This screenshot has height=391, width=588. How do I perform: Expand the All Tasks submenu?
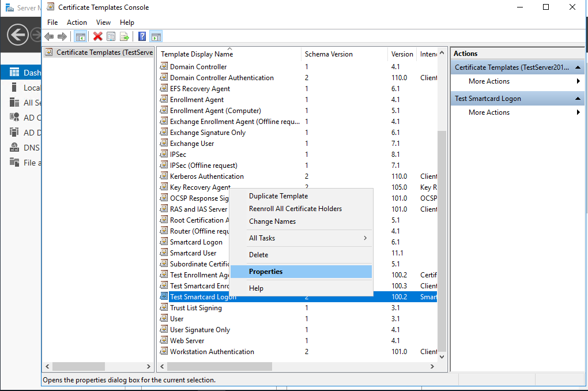301,238
